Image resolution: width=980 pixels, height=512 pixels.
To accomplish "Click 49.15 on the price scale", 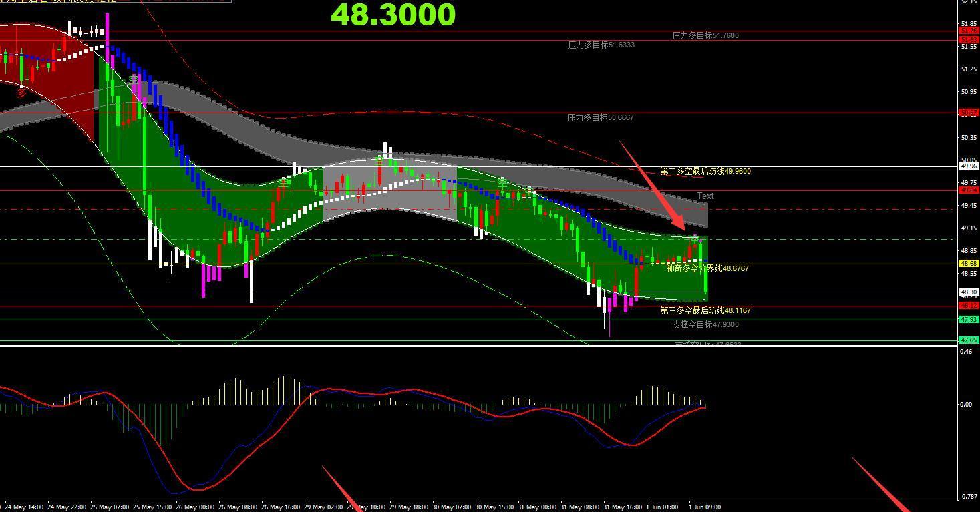I will 969,228.
